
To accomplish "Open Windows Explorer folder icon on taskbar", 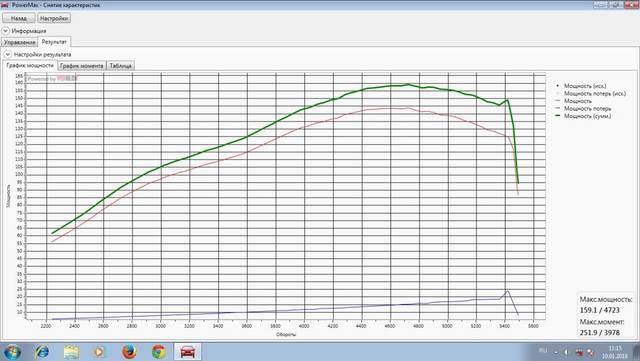I will coord(71,352).
